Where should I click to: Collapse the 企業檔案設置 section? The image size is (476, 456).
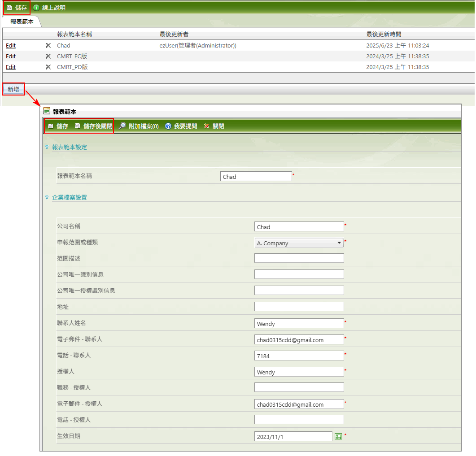pyautogui.click(x=47, y=197)
